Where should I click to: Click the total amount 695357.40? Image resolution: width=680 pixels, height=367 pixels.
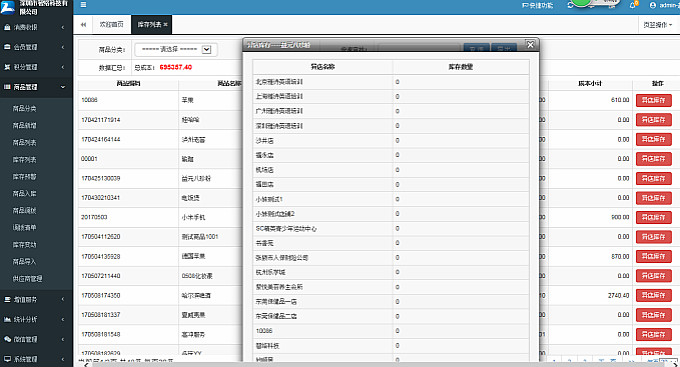tap(176, 67)
